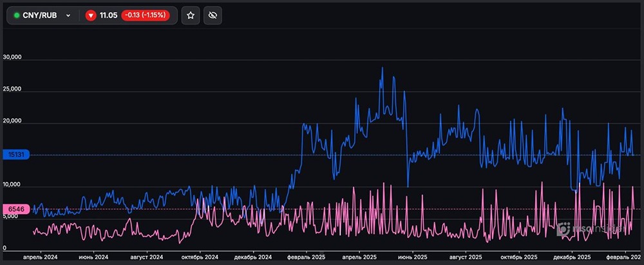This screenshot has height=265, width=644.
Task: Click the 11.05 price value
Action: pos(108,15)
